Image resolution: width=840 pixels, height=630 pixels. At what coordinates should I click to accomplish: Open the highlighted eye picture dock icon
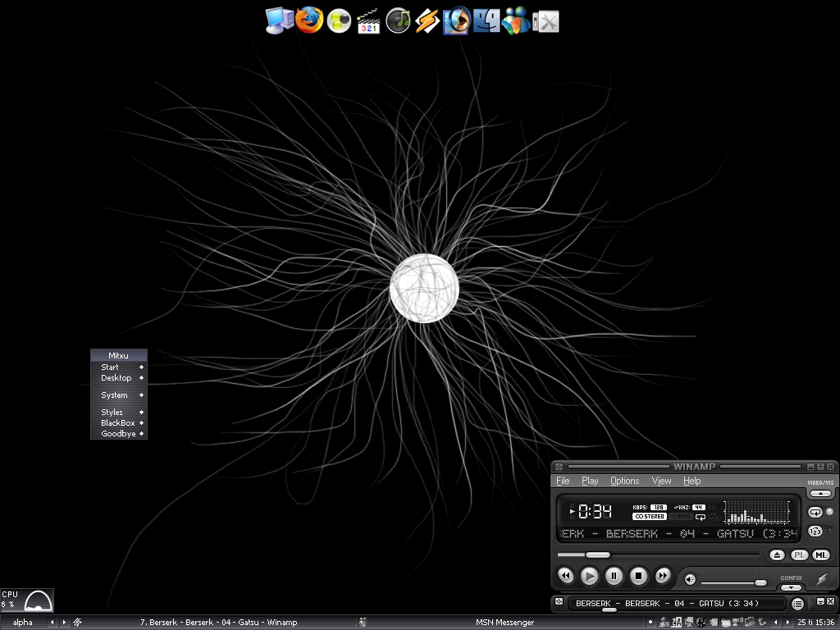pos(456,21)
